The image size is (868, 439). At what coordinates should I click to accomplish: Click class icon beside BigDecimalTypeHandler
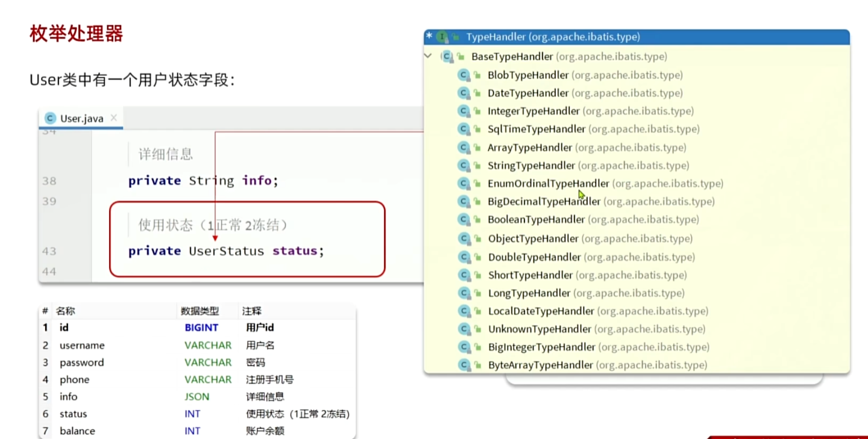[464, 202]
